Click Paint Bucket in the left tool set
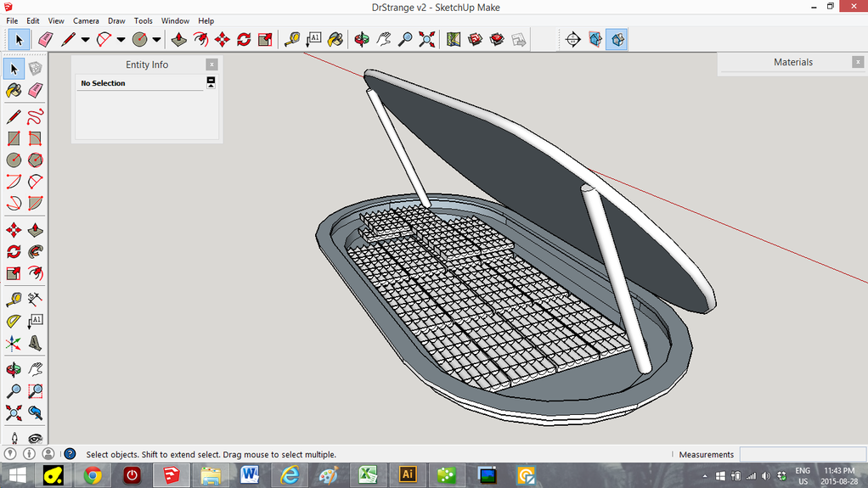The height and width of the screenshot is (488, 868). 14,90
